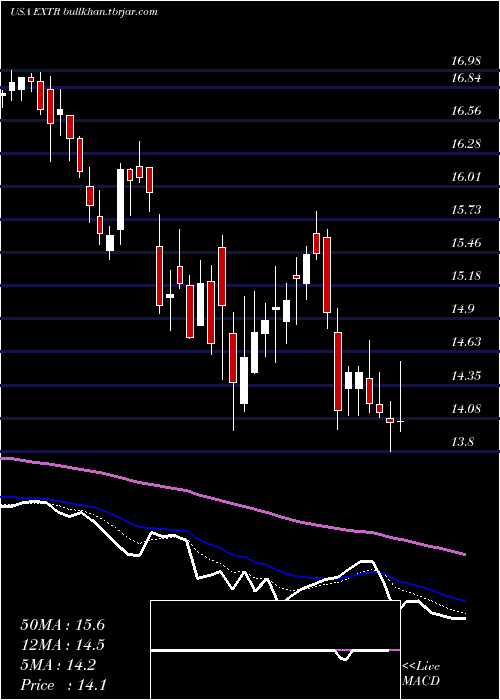Click the 15.73 price axis label
Image resolution: width=500 pixels, height=700 pixels.
(467, 210)
